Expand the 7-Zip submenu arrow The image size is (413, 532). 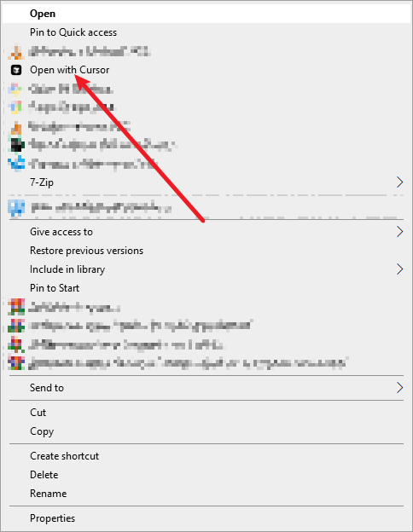click(399, 182)
